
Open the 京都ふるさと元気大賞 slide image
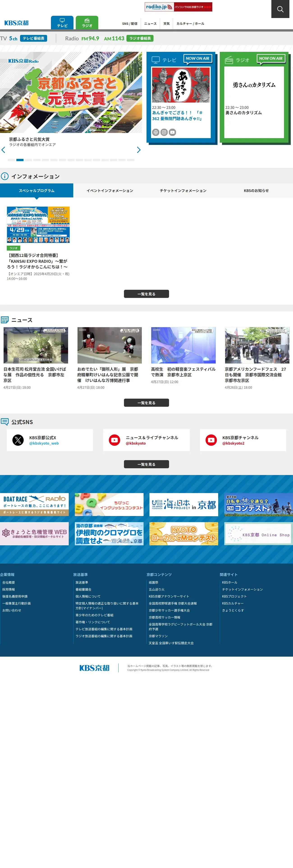pos(71,92)
